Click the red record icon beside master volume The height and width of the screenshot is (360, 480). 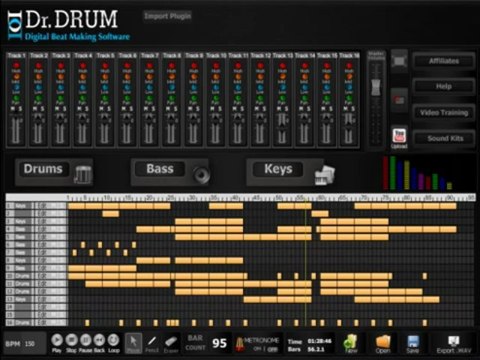(399, 100)
